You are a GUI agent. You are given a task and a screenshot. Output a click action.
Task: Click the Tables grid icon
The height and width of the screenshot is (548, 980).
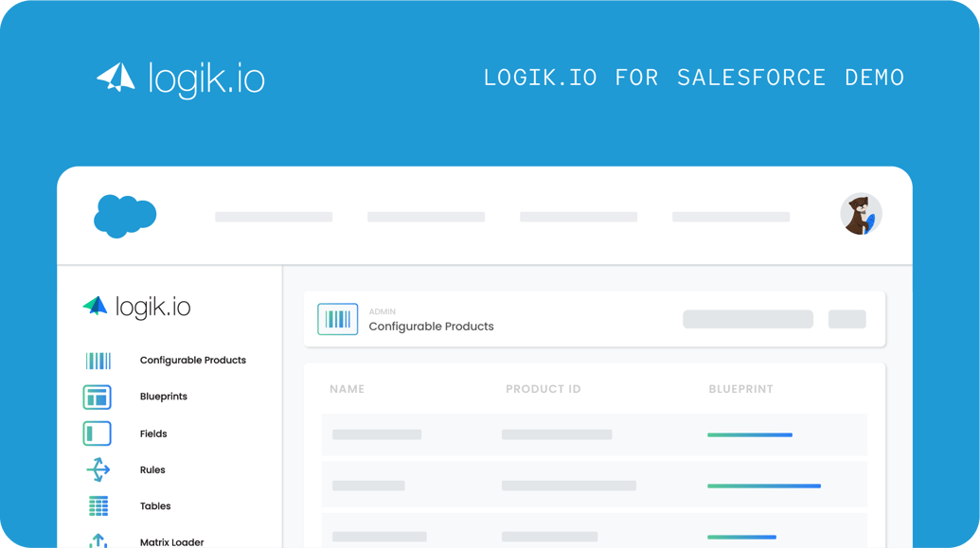click(98, 506)
